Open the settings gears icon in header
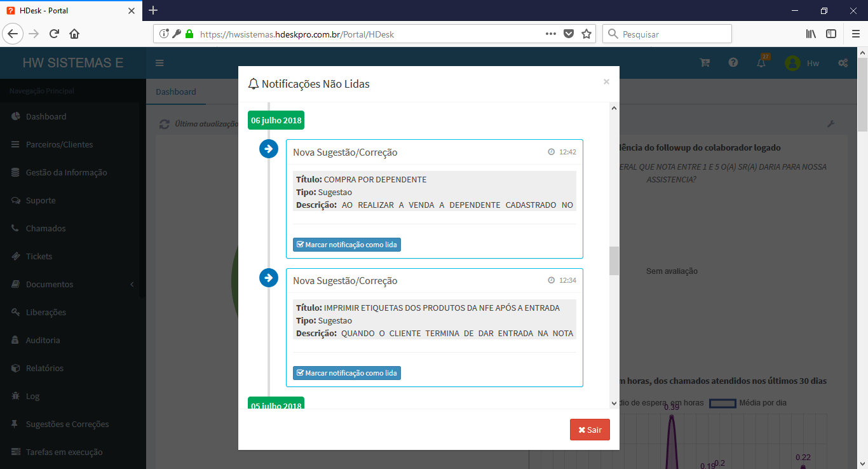 click(843, 63)
